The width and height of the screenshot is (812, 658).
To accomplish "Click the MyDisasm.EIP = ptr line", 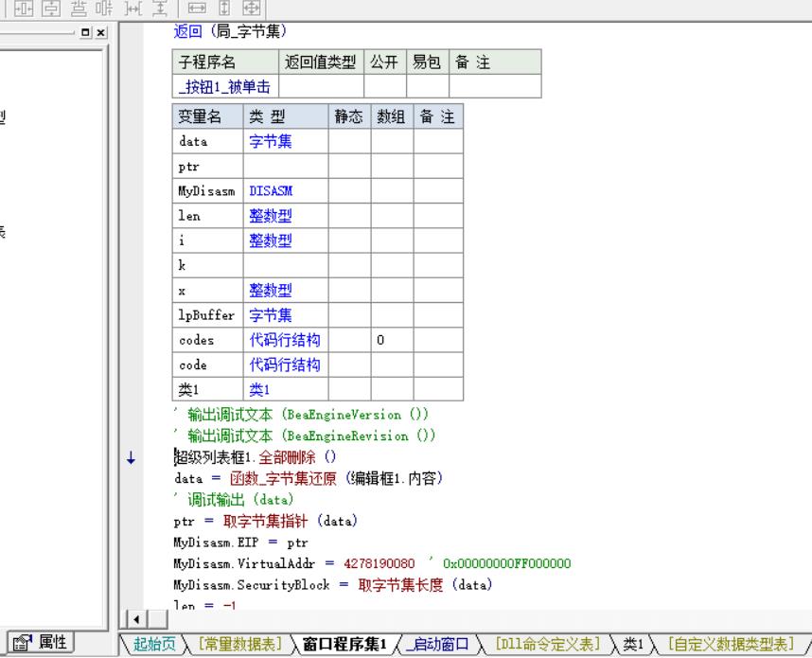I will coord(240,542).
